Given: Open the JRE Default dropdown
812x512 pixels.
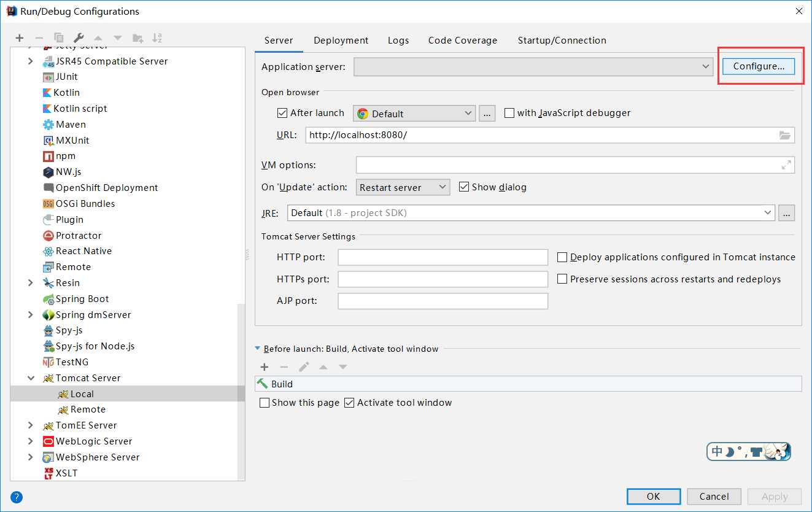Looking at the screenshot, I should tap(531, 213).
